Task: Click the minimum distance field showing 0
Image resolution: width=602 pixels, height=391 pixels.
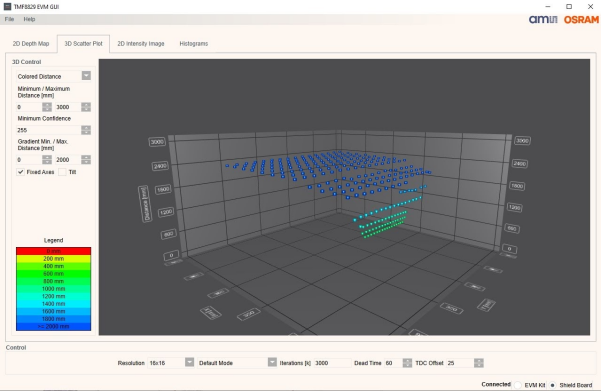Action: click(x=29, y=107)
